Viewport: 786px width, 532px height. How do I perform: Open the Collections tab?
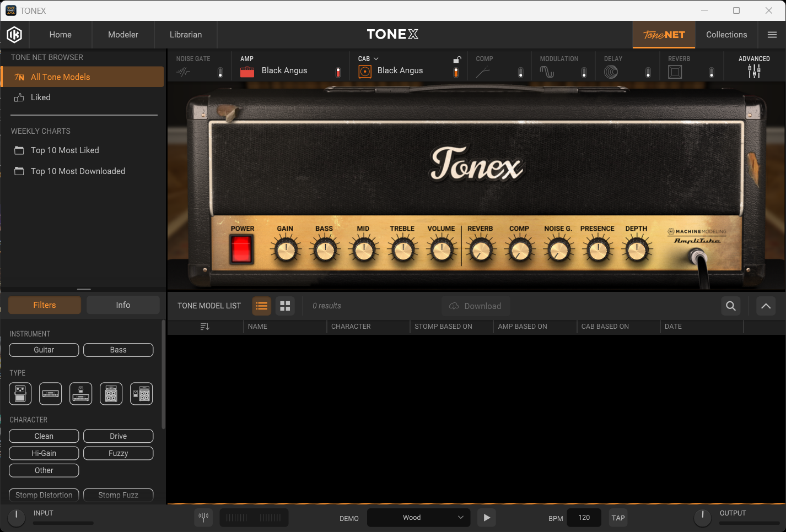click(726, 35)
